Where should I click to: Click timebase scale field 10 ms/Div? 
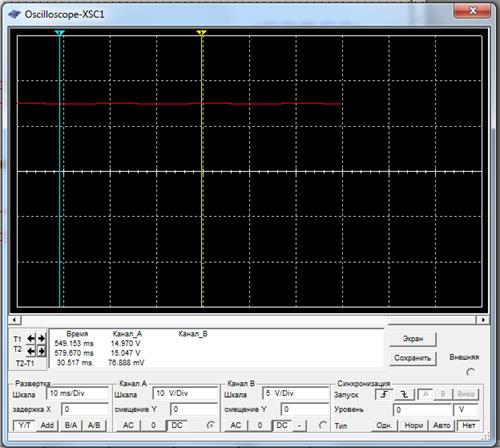tap(77, 393)
